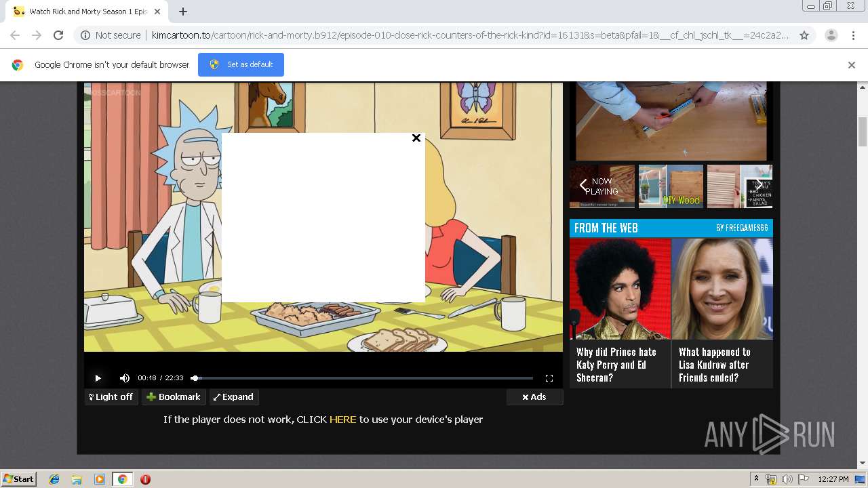Open the recipe card video thumbnail
868x488 pixels.
740,186
